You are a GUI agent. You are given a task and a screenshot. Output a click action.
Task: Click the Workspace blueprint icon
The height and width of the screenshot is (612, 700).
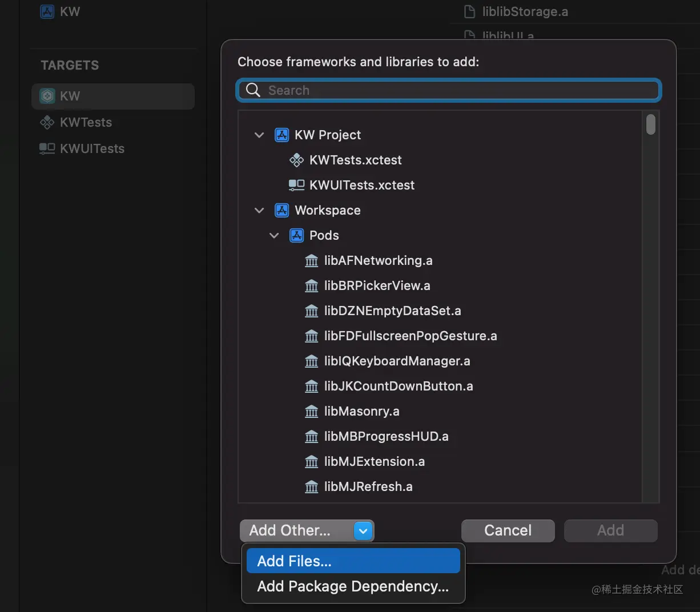282,210
